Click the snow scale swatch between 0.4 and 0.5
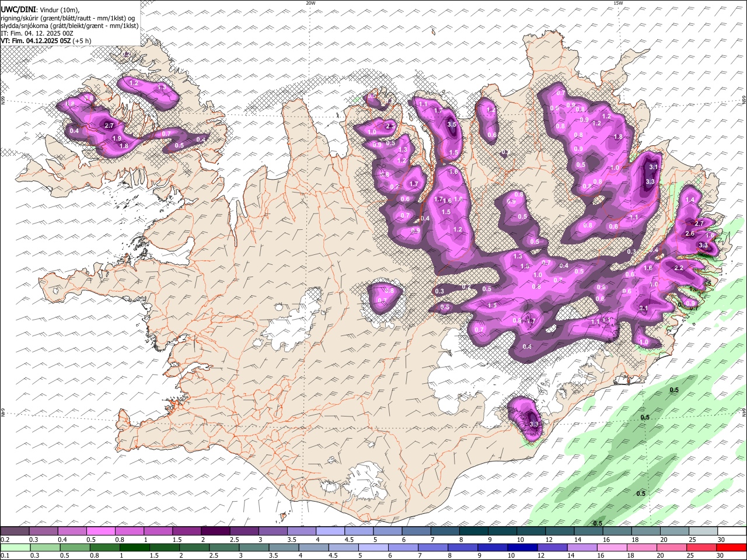 pyautogui.click(x=72, y=531)
